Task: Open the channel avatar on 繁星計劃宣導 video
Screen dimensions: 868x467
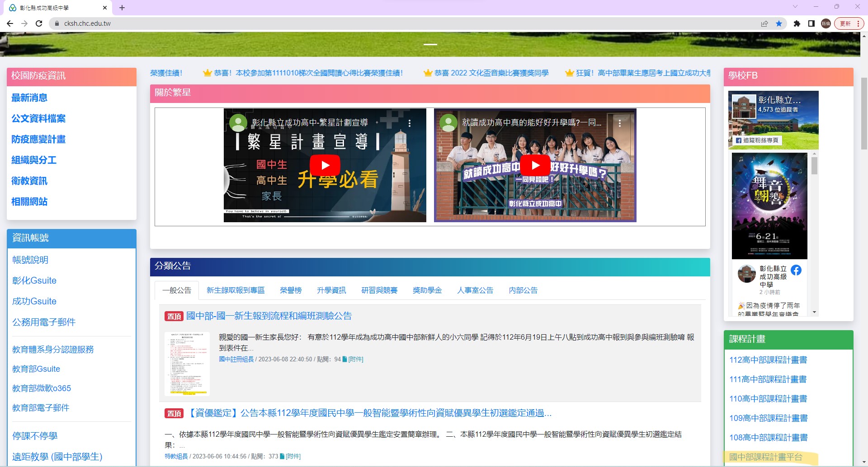Action: (x=238, y=123)
